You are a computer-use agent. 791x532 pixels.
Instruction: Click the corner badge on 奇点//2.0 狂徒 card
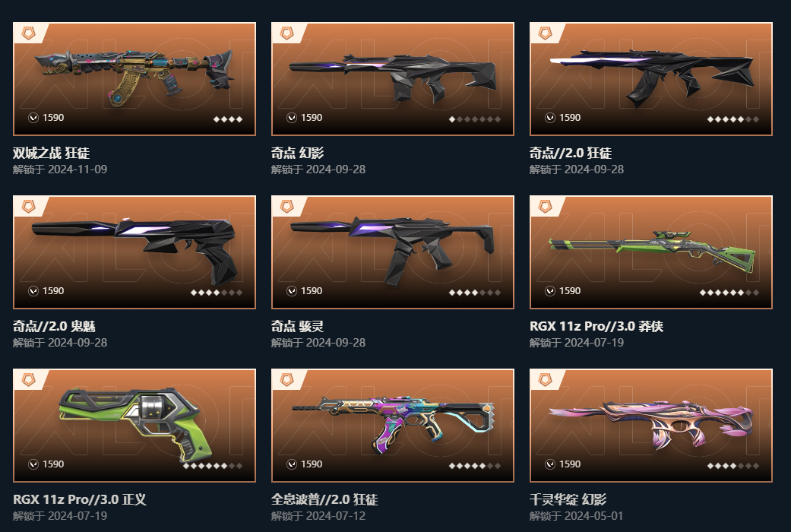(x=546, y=33)
